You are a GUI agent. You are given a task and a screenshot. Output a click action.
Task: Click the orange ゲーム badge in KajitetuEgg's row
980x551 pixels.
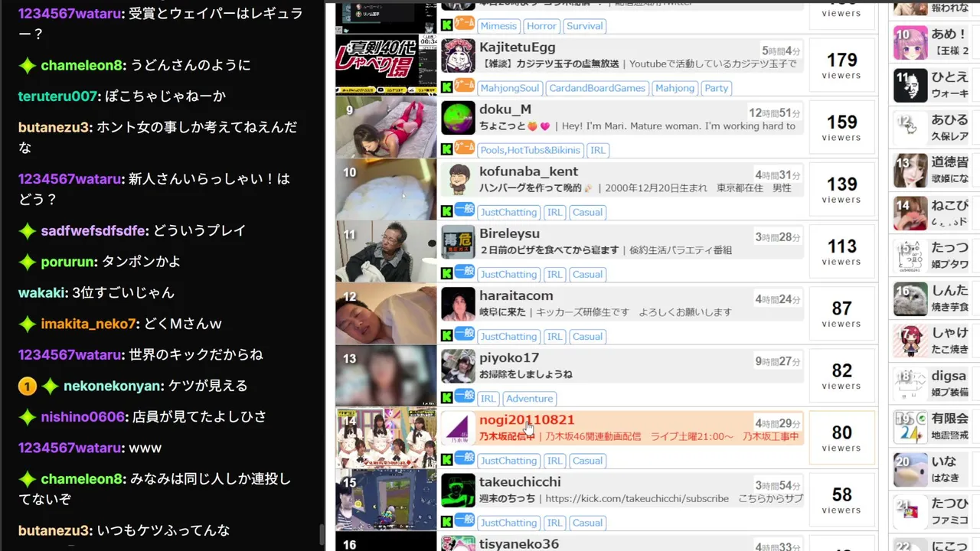click(465, 85)
